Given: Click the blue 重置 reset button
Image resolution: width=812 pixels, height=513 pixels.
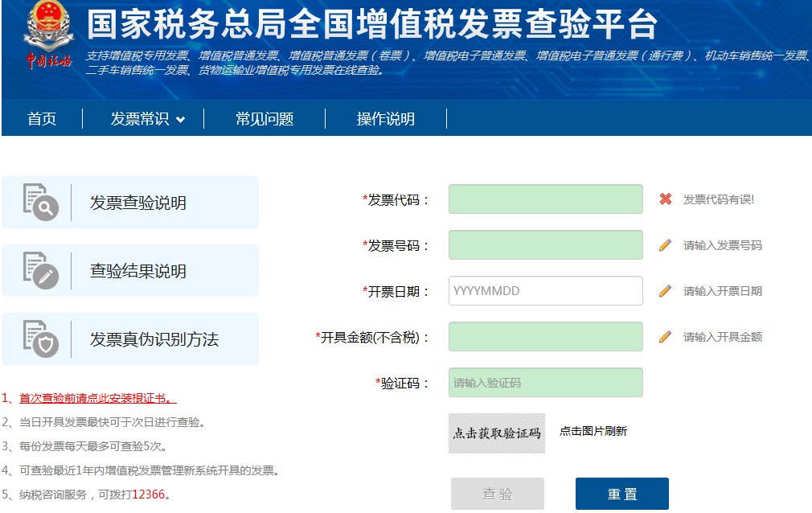Looking at the screenshot, I should point(621,493).
